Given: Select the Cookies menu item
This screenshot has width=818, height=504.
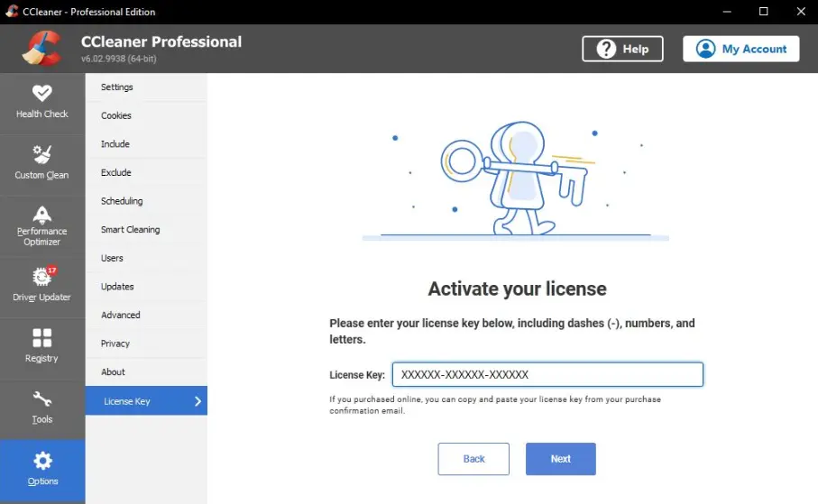Looking at the screenshot, I should pos(147,115).
